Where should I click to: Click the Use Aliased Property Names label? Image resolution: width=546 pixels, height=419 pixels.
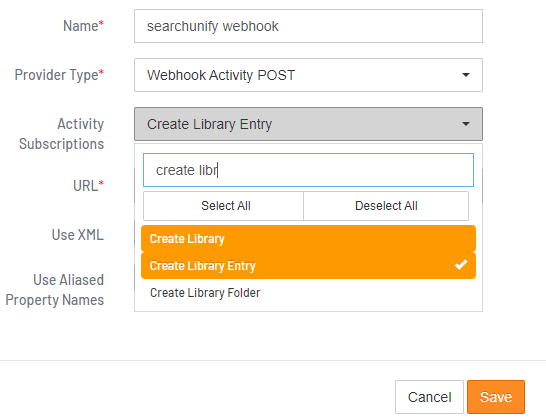coord(55,290)
